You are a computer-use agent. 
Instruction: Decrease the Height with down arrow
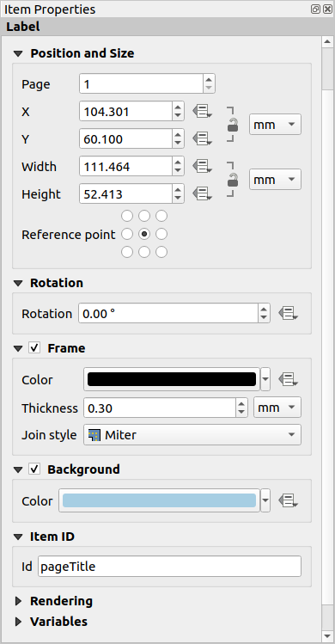coord(178,199)
